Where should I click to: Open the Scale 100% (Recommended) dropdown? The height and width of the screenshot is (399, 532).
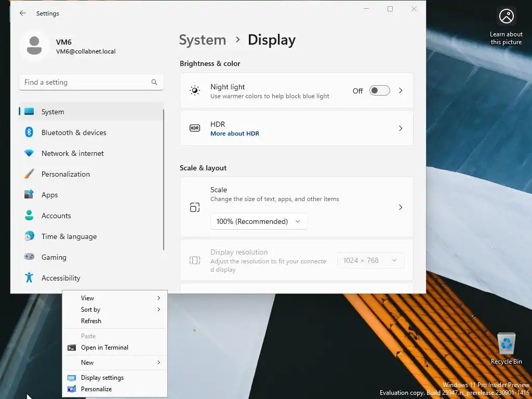tap(259, 221)
